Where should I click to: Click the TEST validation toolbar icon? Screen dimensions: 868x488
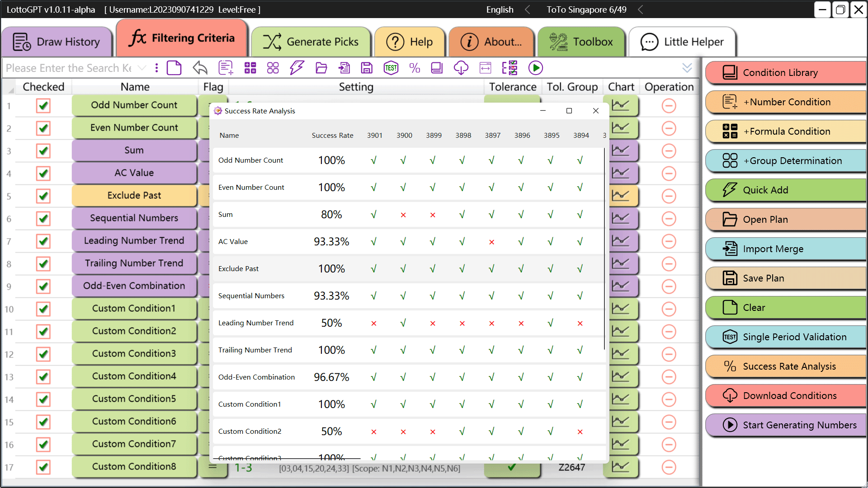[391, 68]
